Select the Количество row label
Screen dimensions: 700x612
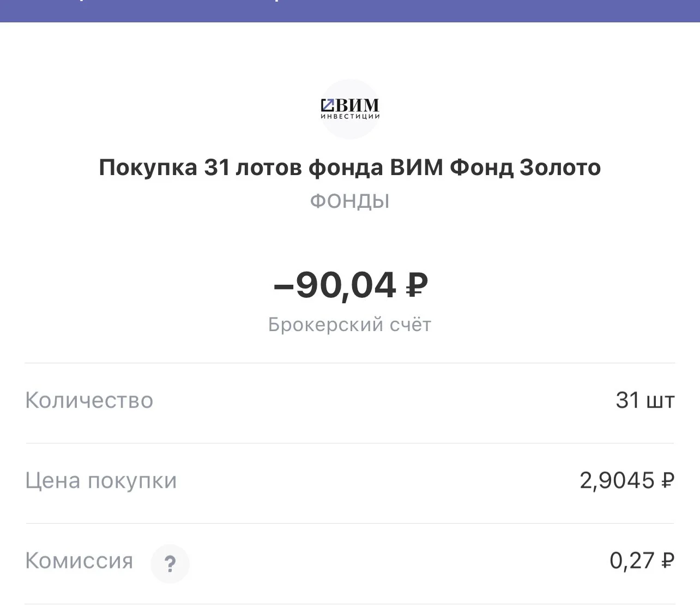[x=89, y=400]
